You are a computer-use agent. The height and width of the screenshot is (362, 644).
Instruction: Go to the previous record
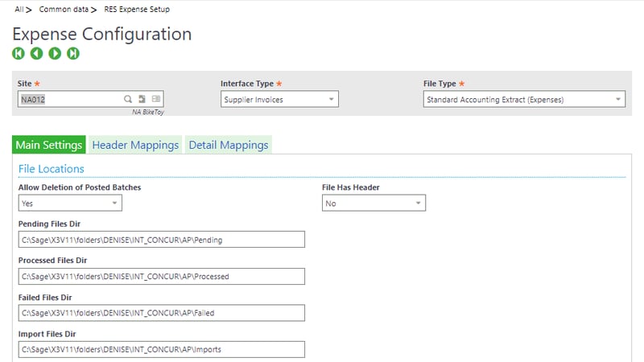(36, 53)
